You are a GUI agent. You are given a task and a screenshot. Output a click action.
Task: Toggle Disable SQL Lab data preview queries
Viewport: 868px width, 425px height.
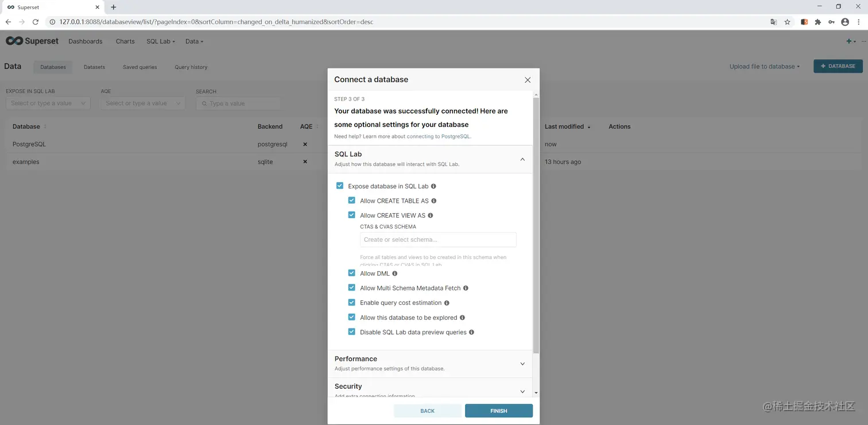[352, 331]
